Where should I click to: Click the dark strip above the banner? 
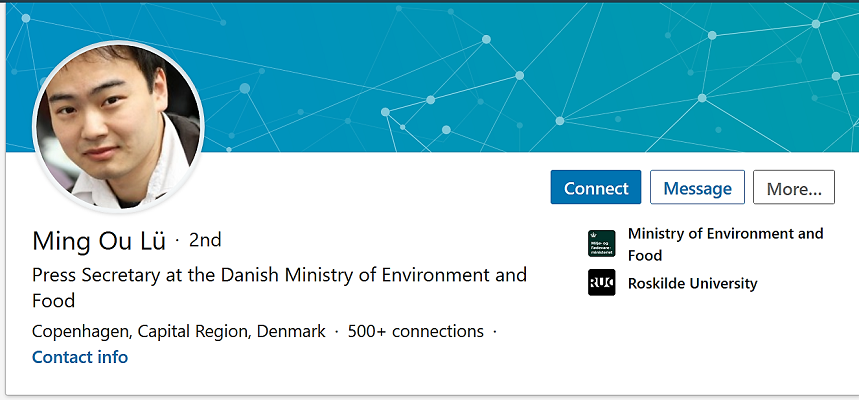click(x=430, y=1)
